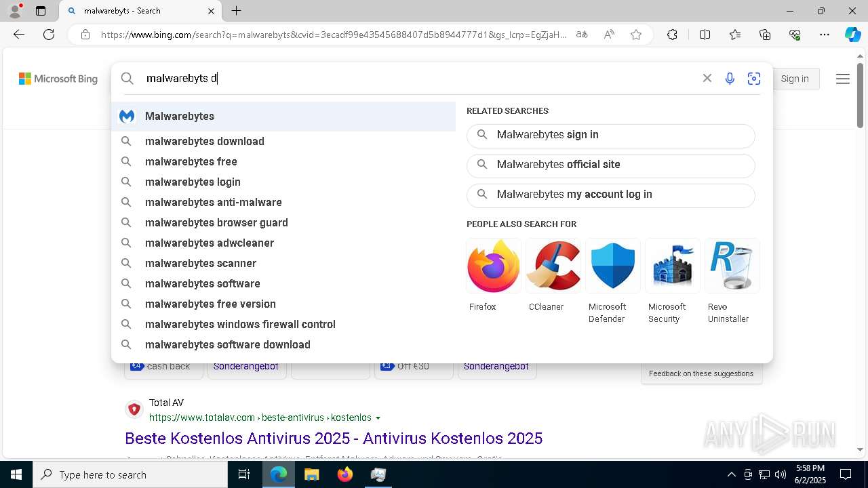The height and width of the screenshot is (488, 868).
Task: Choose suggestion malwarebytes software download
Action: click(x=283, y=344)
